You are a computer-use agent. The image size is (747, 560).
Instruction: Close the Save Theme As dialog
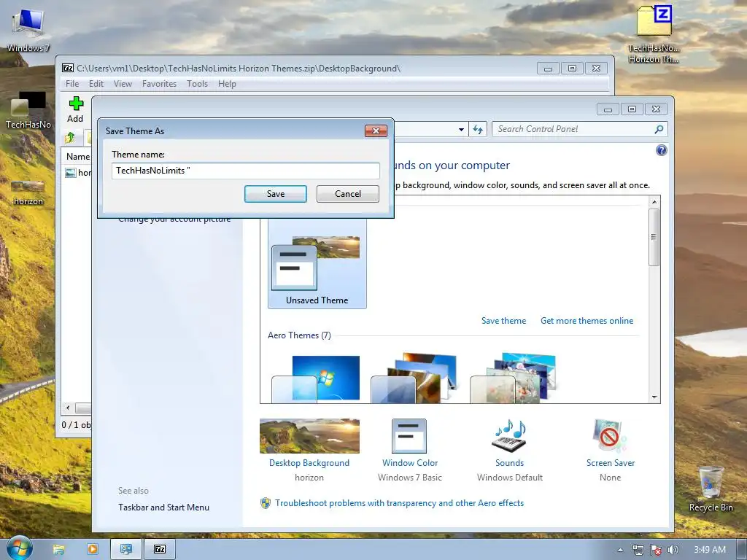tap(376, 131)
